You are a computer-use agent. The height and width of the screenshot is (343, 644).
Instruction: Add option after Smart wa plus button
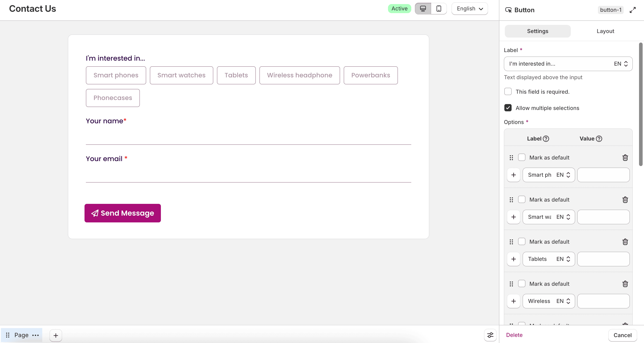(513, 217)
